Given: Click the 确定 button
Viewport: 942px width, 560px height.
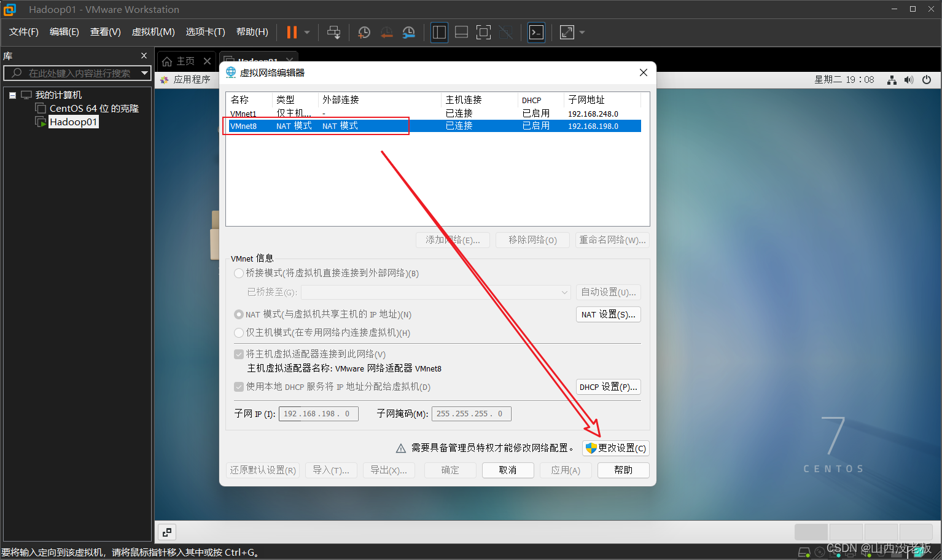Looking at the screenshot, I should 450,470.
